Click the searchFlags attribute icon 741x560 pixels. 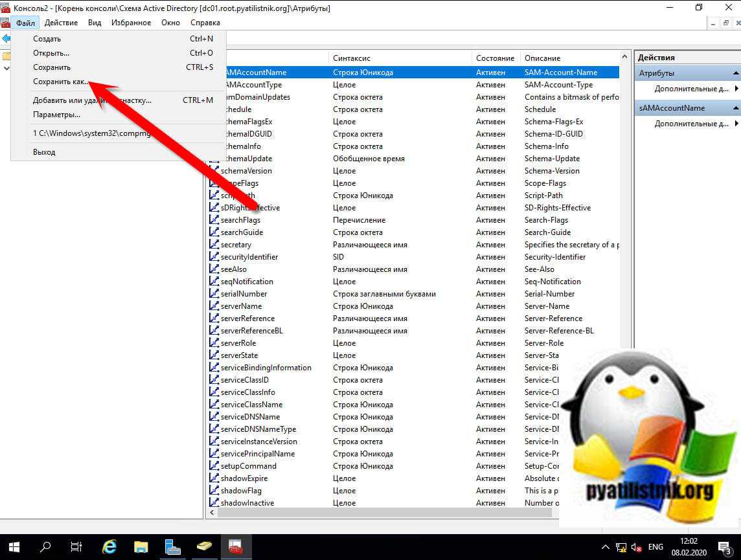tap(214, 220)
